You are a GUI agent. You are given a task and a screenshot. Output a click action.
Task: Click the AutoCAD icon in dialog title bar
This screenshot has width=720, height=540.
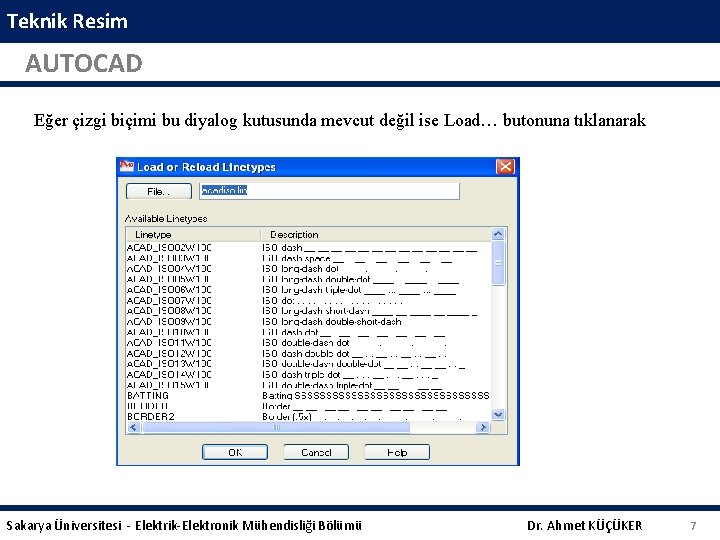[126, 166]
